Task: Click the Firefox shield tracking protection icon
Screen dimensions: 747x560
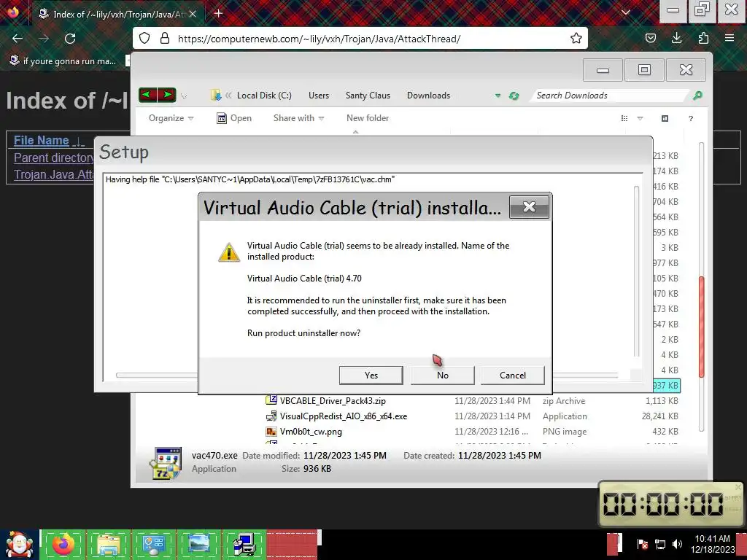Action: coord(144,39)
